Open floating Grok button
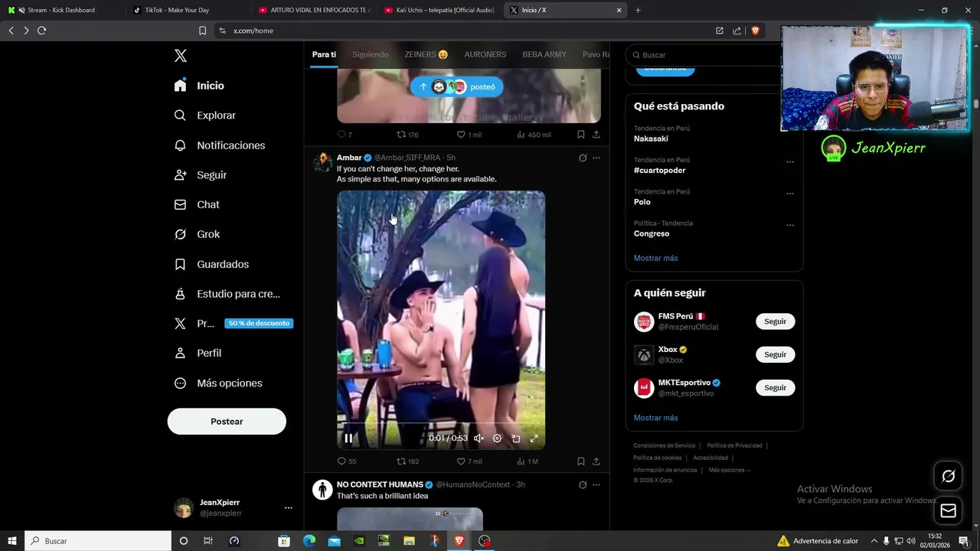 pos(949,477)
